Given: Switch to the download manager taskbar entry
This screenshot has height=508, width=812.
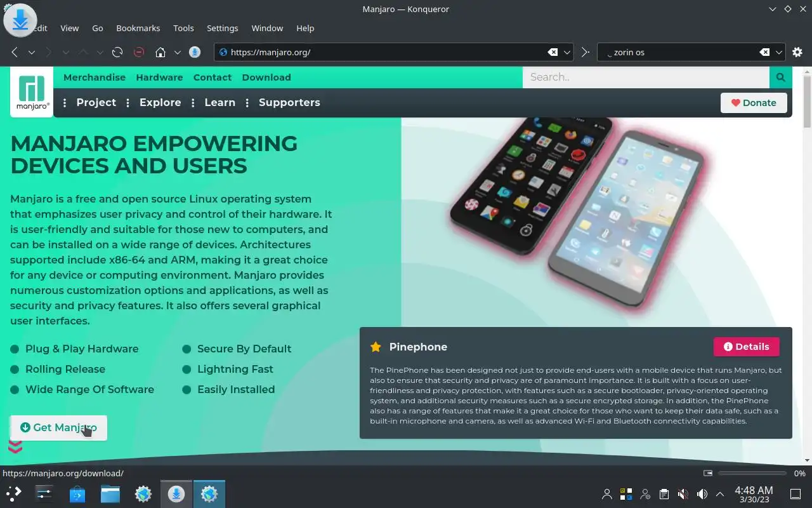Looking at the screenshot, I should (x=176, y=493).
